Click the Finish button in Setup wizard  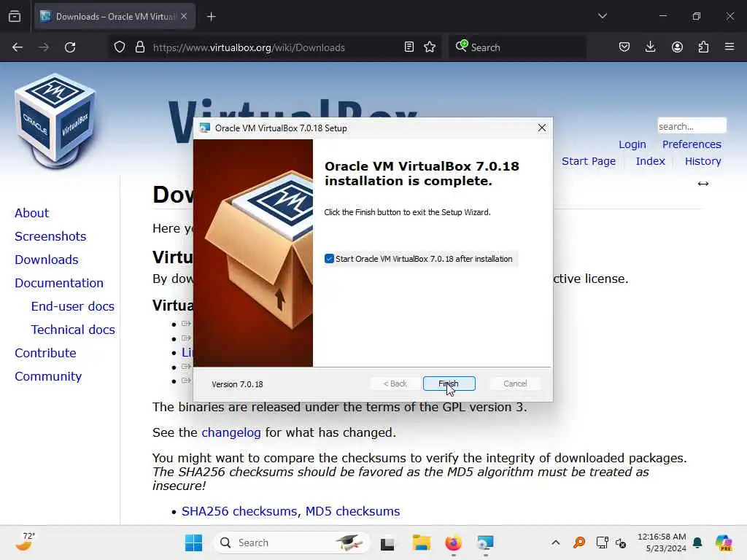[449, 384]
